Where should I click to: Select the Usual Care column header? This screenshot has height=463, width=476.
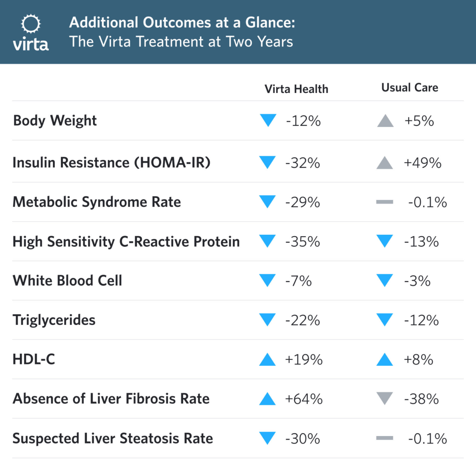click(410, 87)
